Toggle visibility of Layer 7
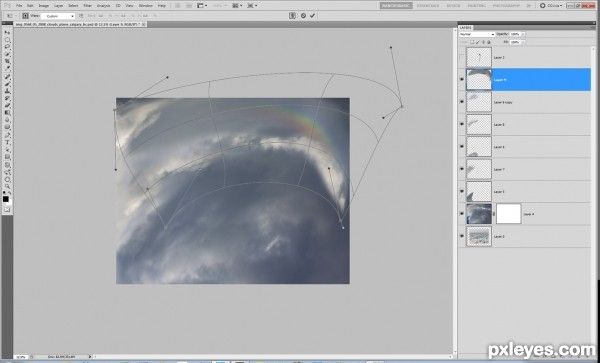The width and height of the screenshot is (600, 363). [461, 169]
